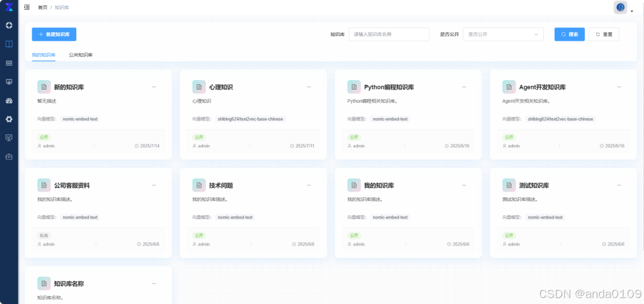Expand the 是否公开 dropdown
This screenshot has width=644, height=304.
click(503, 35)
